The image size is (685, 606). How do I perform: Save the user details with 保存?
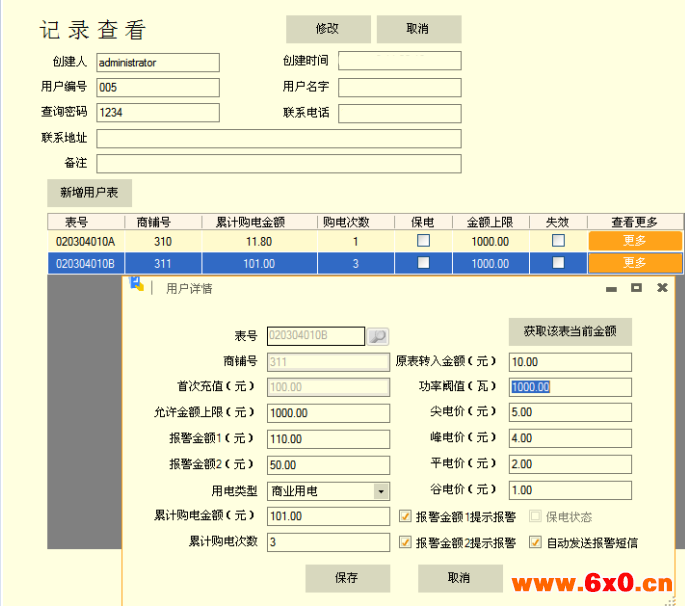347,578
